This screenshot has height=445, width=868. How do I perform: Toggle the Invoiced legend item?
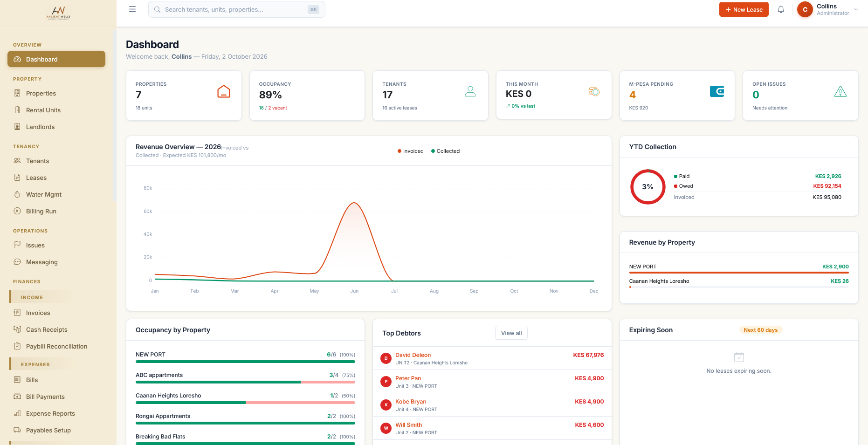tap(411, 151)
